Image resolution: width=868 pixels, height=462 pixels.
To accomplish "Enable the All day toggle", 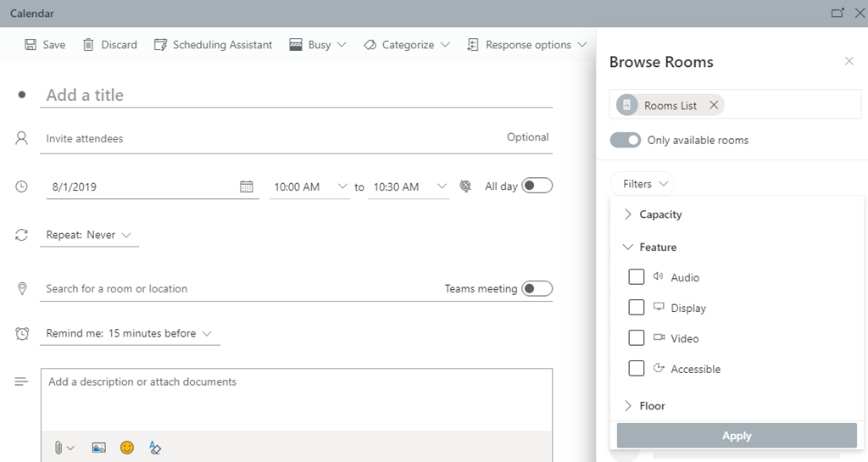I will [x=537, y=186].
